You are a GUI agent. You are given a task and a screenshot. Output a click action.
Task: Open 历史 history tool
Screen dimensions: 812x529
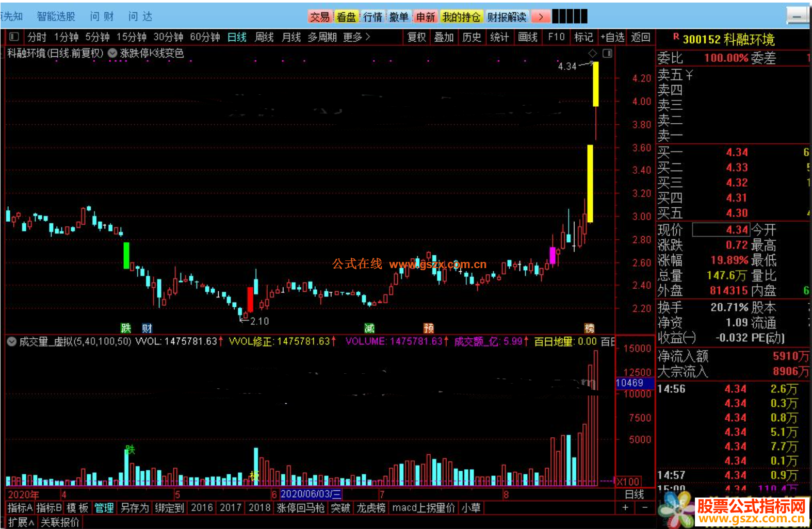(x=472, y=37)
